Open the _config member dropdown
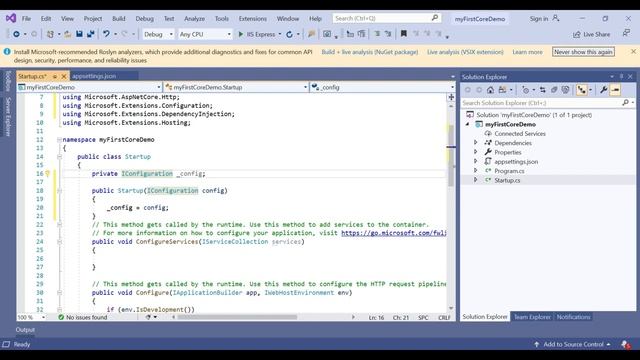 click(x=382, y=87)
